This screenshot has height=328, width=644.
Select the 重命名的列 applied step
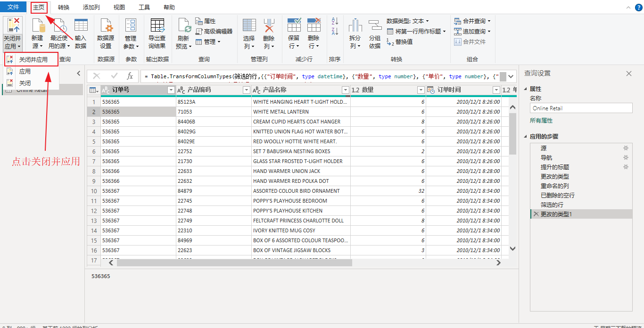[581, 186]
